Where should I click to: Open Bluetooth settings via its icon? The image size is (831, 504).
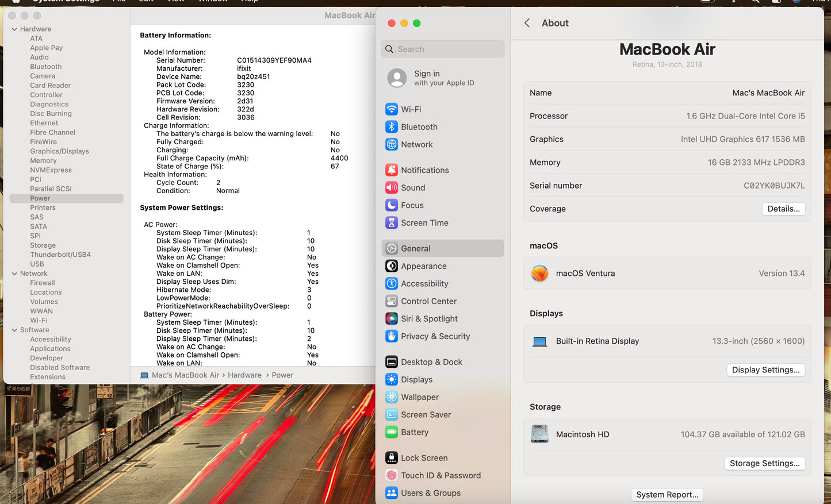(x=392, y=127)
